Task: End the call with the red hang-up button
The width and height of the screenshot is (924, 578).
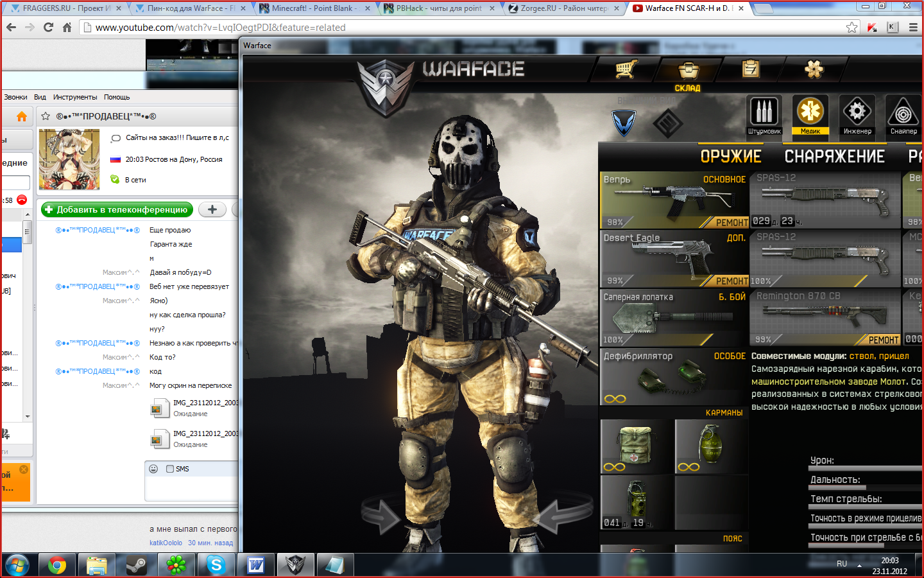Action: tap(22, 200)
